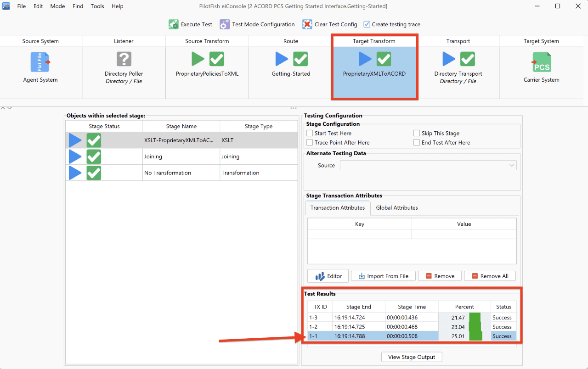Open the Mode menu

point(57,6)
